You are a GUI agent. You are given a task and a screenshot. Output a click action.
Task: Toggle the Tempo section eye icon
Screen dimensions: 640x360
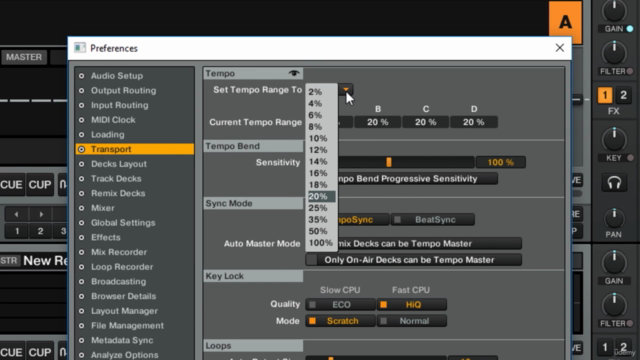(294, 73)
